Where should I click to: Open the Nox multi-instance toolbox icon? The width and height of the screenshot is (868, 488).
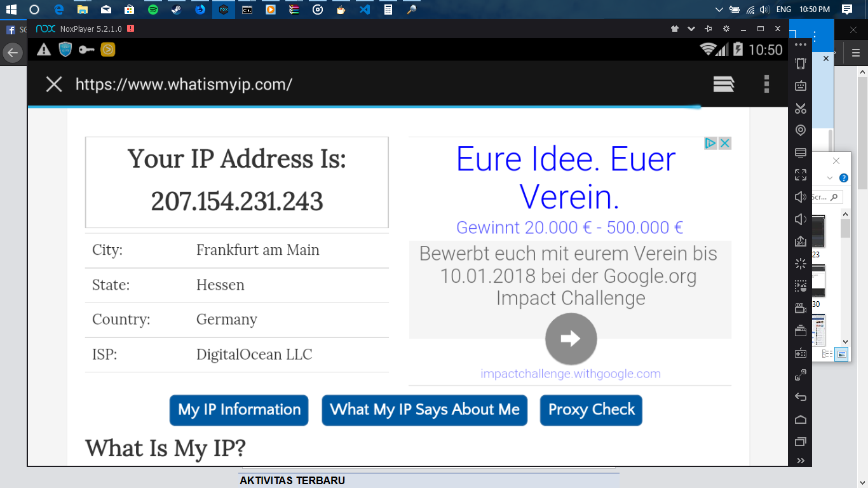pos(801,330)
